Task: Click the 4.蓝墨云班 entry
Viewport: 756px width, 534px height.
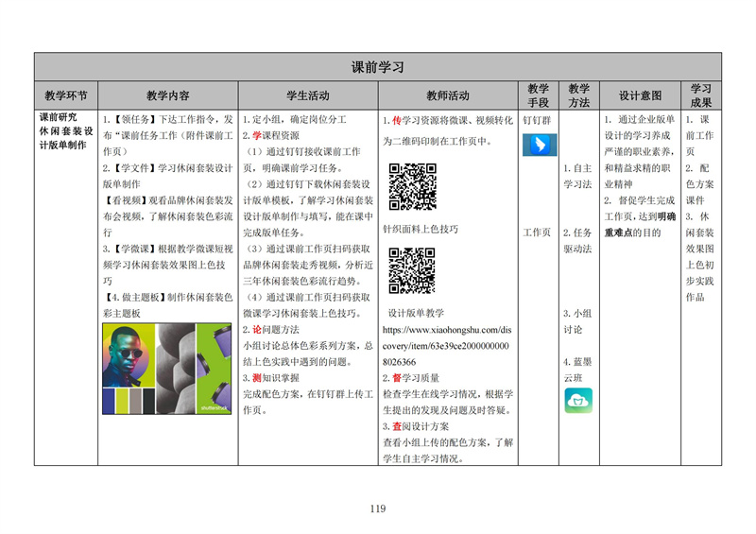Action: [x=577, y=370]
